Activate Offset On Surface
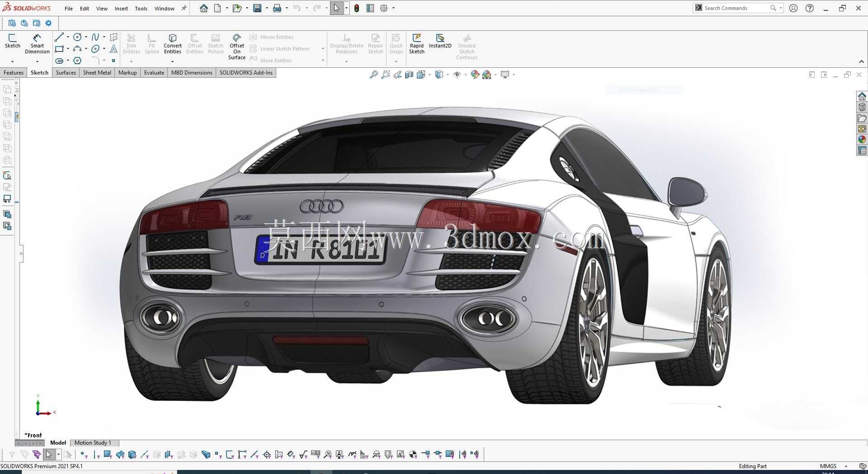This screenshot has width=868, height=474. [x=236, y=47]
